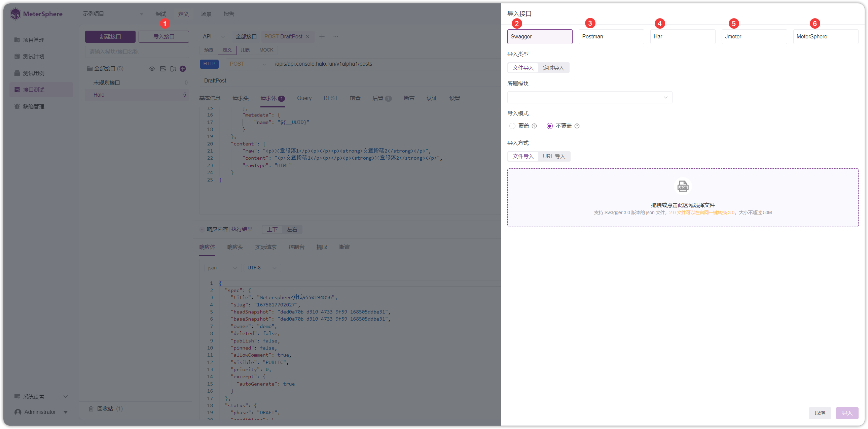This screenshot has width=868, height=429.
Task: Open 测试用例 in the sidebar
Action: point(41,73)
